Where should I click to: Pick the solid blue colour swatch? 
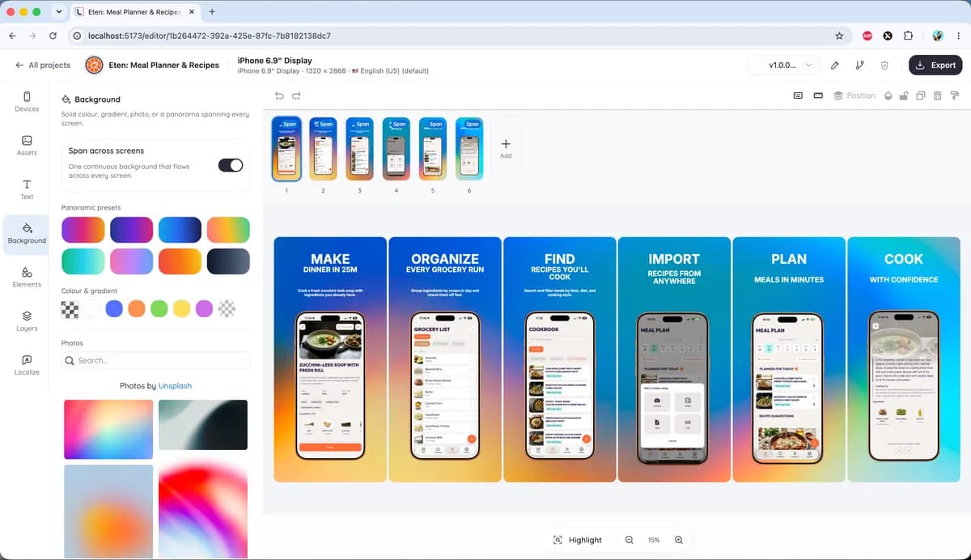114,308
